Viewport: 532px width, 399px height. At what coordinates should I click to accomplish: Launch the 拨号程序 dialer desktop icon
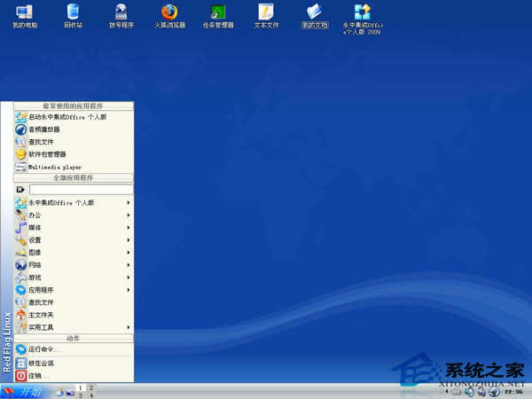(x=121, y=16)
